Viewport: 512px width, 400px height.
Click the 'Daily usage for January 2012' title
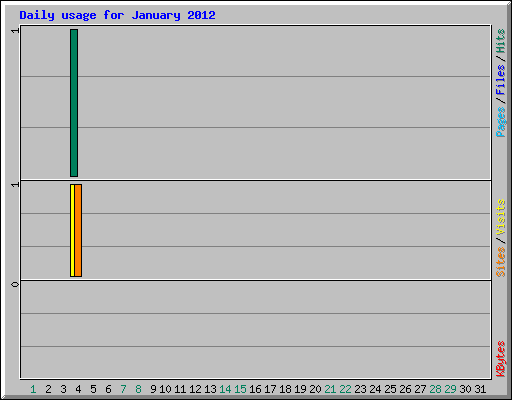(x=117, y=15)
